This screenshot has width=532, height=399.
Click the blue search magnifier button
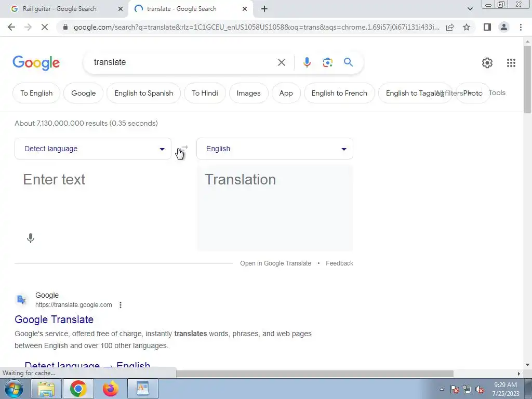coord(348,62)
